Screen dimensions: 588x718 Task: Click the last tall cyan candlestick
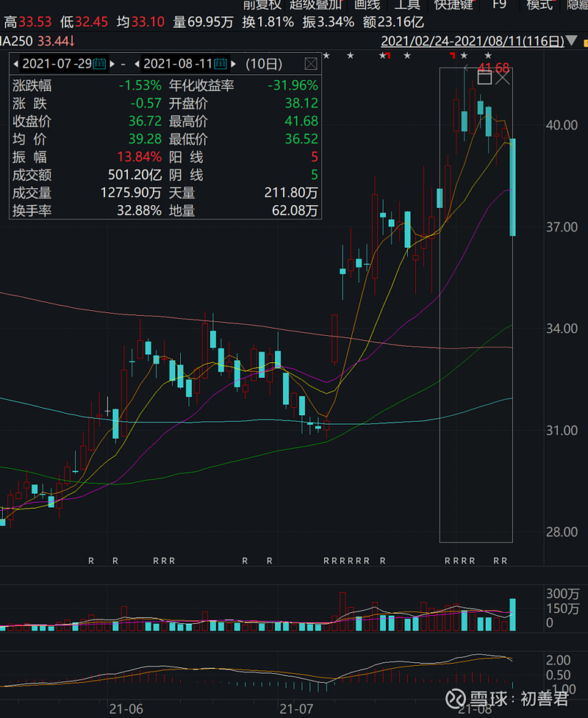coord(512,187)
